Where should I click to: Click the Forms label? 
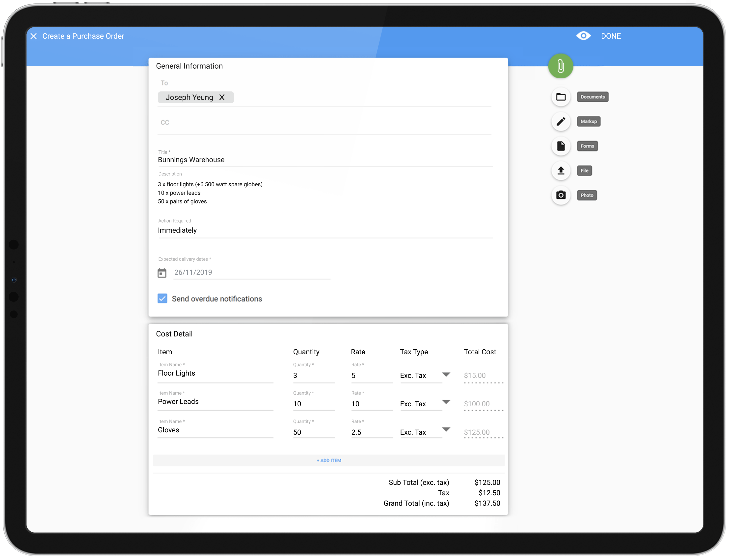click(587, 146)
